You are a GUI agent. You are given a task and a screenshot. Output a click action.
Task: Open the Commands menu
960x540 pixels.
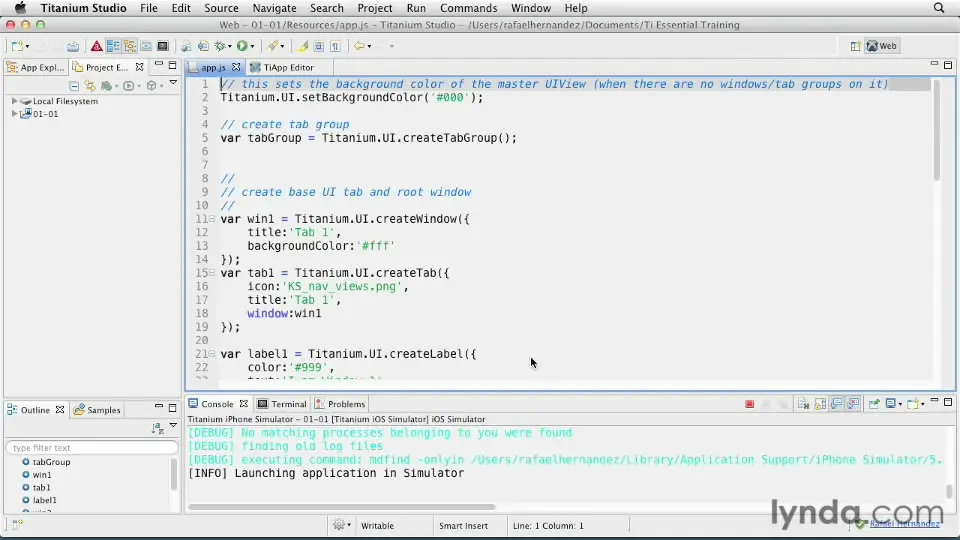468,8
